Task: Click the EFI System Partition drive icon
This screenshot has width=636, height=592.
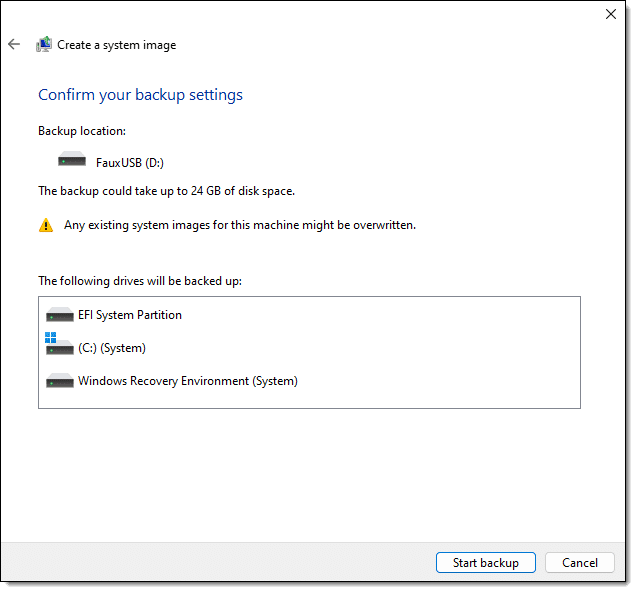Action: click(60, 315)
